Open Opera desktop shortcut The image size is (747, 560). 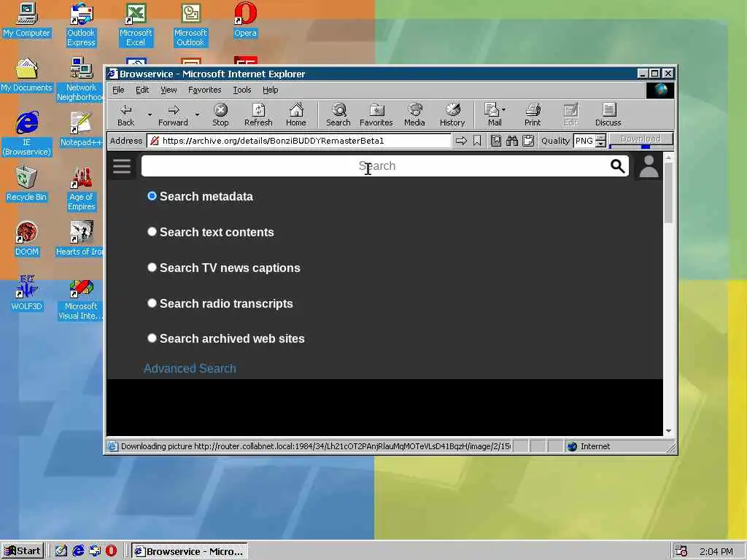(245, 20)
